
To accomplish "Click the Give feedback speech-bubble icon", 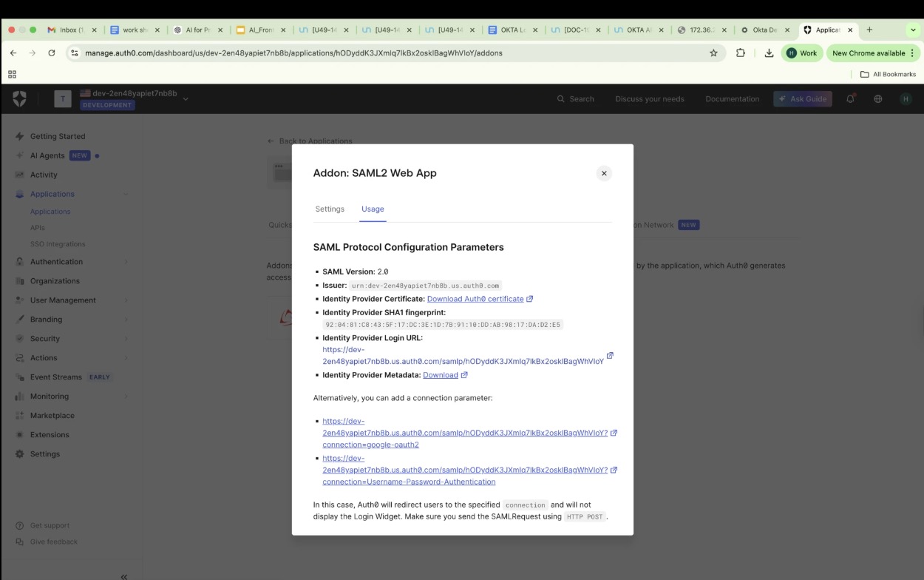I will click(20, 541).
